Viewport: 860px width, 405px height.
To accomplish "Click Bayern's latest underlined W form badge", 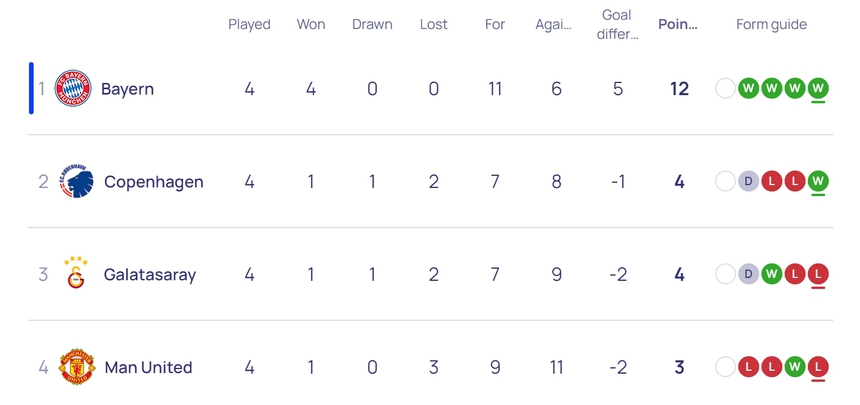I will click(x=819, y=88).
